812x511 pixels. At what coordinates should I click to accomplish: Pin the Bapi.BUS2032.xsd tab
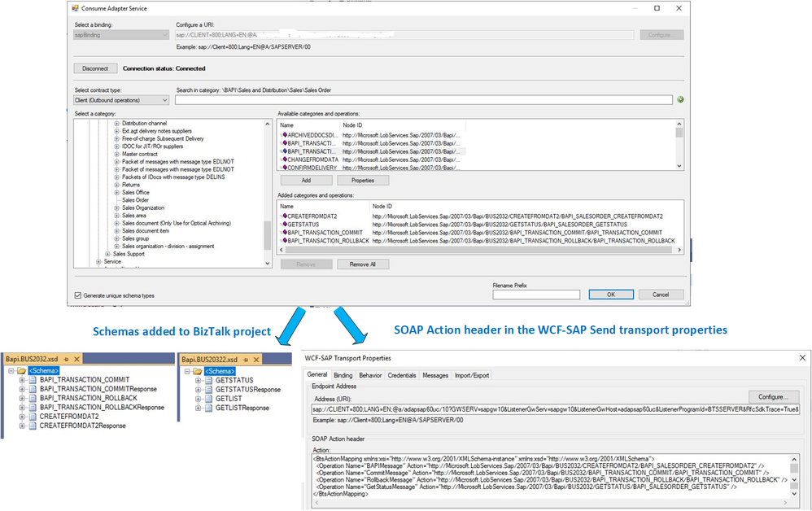[x=66, y=359]
